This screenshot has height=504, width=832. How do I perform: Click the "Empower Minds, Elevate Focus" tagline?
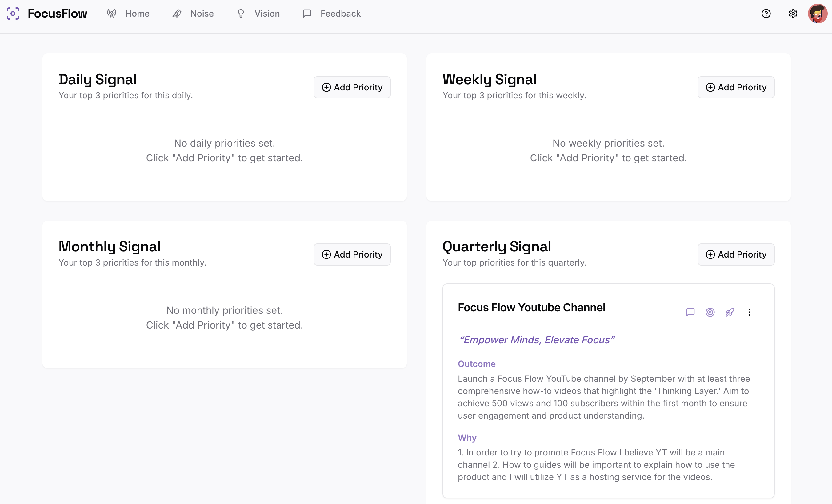[x=537, y=340]
